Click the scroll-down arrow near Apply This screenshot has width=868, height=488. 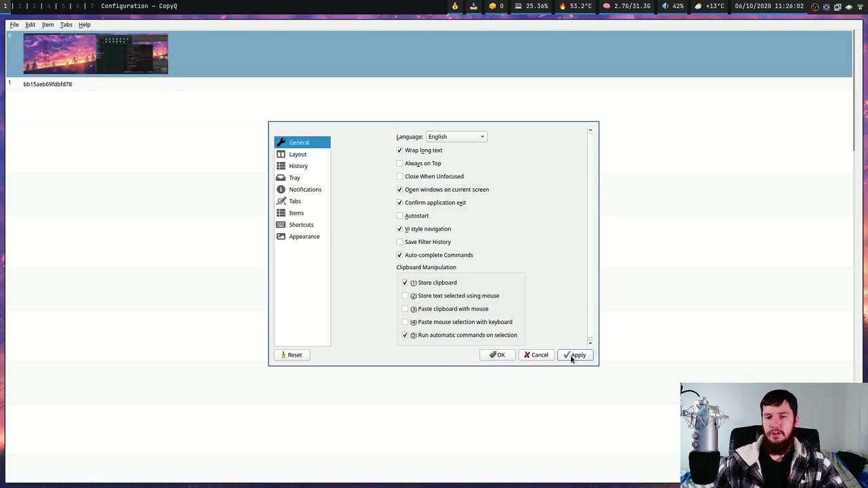(589, 342)
